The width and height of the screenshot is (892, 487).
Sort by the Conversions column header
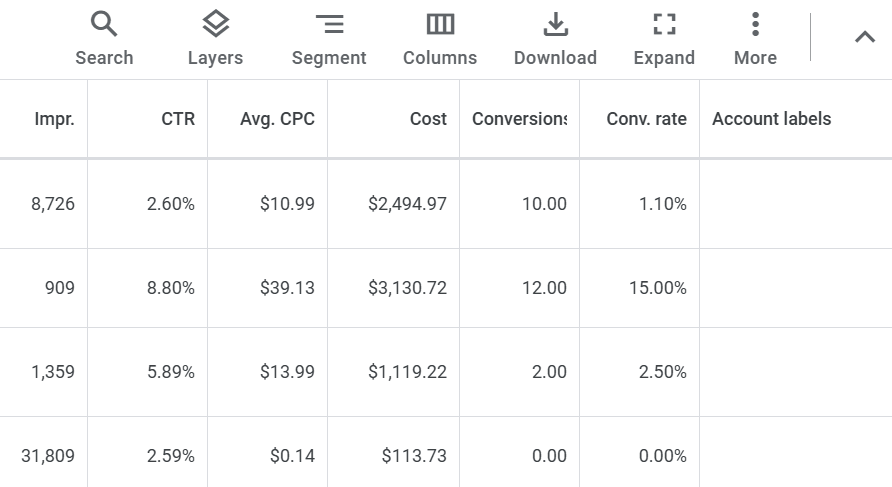point(519,118)
